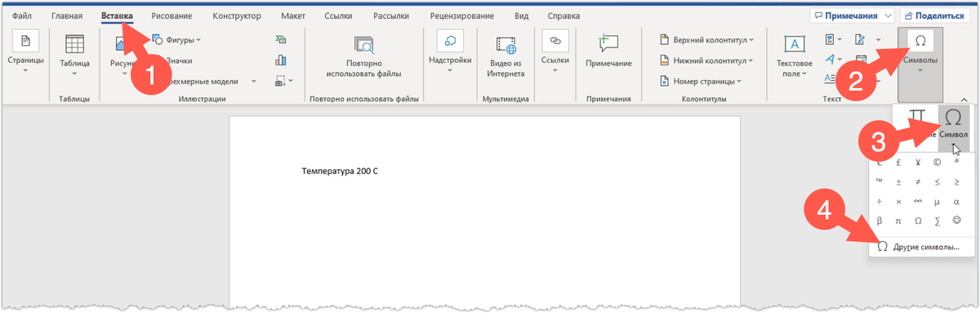The image size is (980, 313).
Task: Insert the beta β symbol
Action: (880, 221)
